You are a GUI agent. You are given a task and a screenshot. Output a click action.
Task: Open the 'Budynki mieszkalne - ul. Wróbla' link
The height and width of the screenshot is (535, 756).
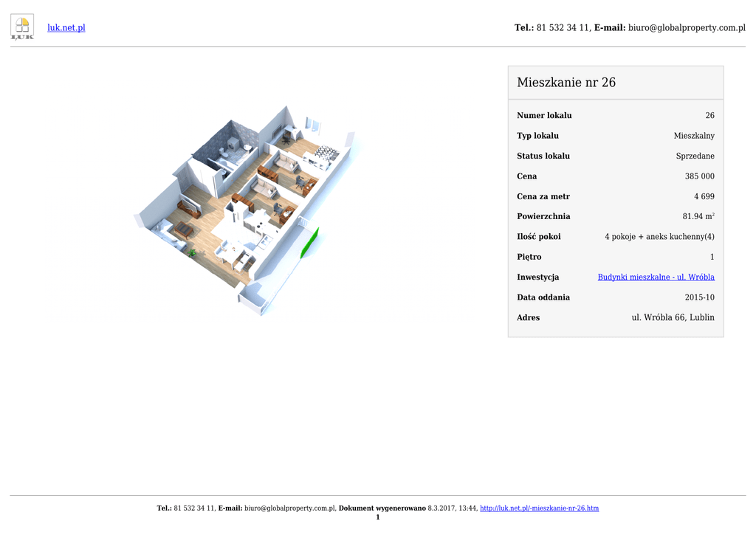click(656, 277)
